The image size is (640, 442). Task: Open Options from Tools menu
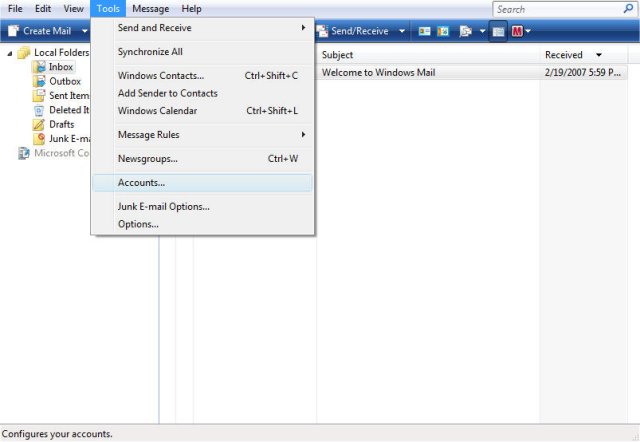[203, 224]
